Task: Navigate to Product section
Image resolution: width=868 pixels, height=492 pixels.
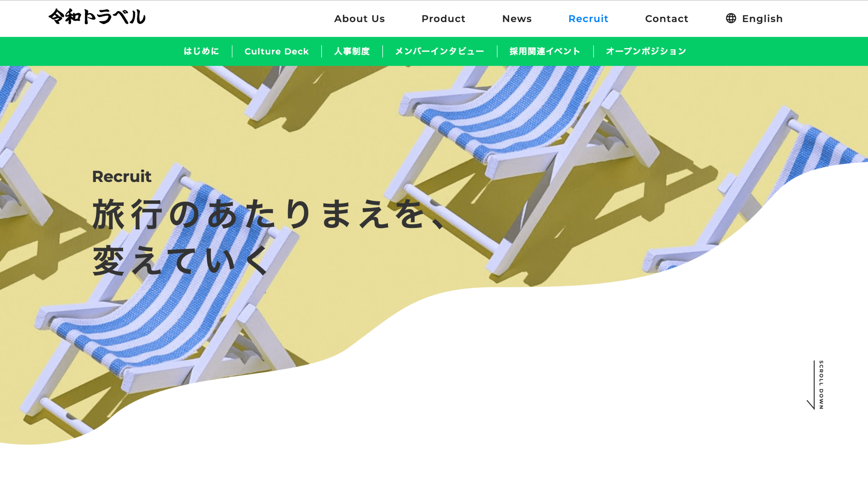Action: 443,18
